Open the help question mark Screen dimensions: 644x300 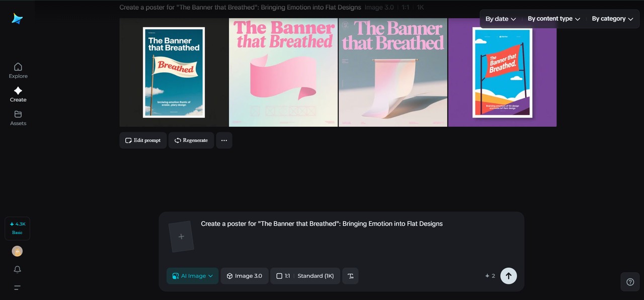click(x=630, y=282)
